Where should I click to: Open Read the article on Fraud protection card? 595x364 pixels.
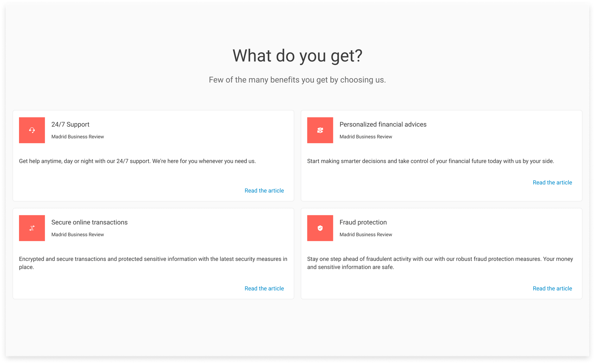coord(552,288)
